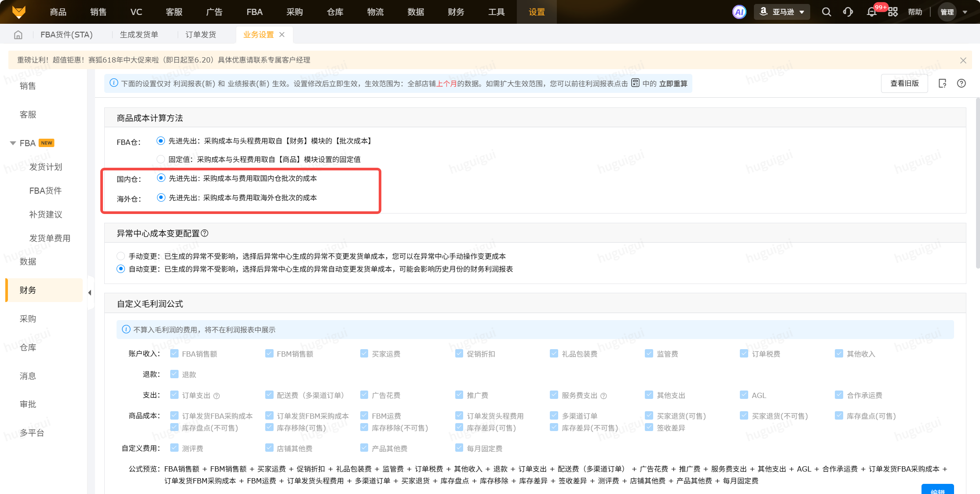Collapse the left sidebar with the arrow handle
980x494 pixels.
click(x=90, y=293)
